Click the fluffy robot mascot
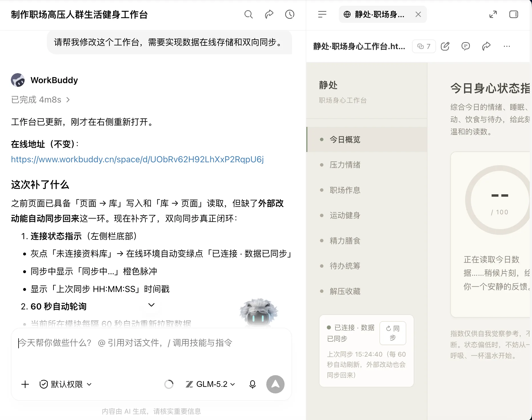Screen dimensions: 532x420 [259, 313]
